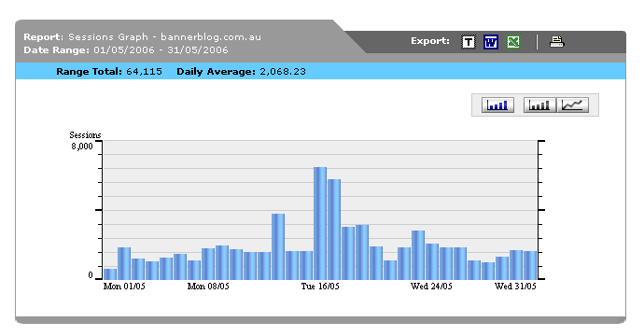Select the 'Tue 16/05' axis label
The image size is (644, 336).
[x=320, y=287]
